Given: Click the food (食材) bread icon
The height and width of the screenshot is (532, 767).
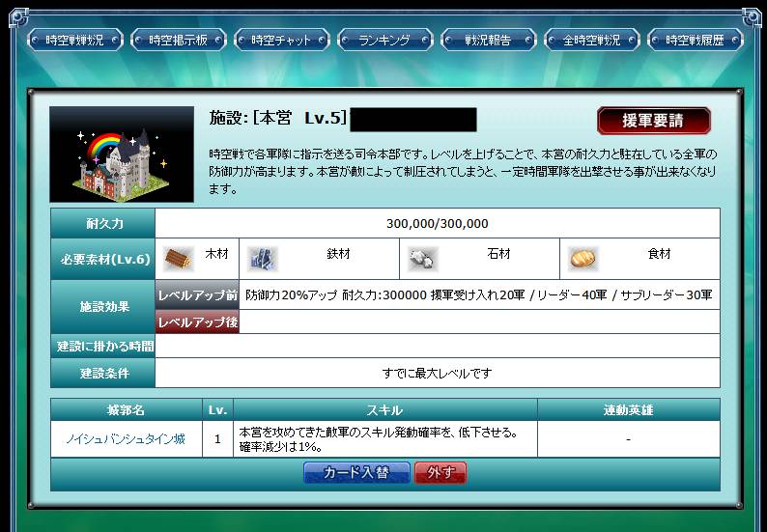Looking at the screenshot, I should [583, 259].
